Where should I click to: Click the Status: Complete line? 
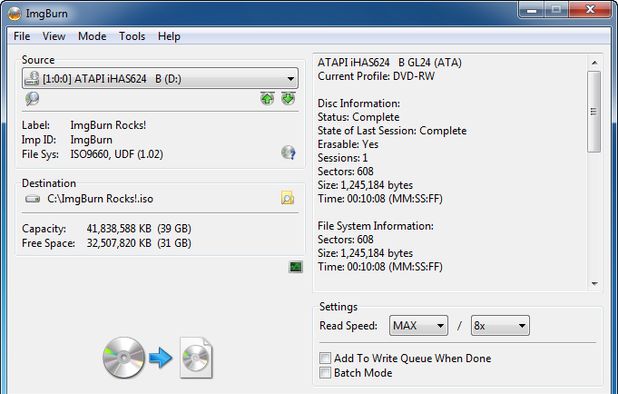tap(358, 117)
